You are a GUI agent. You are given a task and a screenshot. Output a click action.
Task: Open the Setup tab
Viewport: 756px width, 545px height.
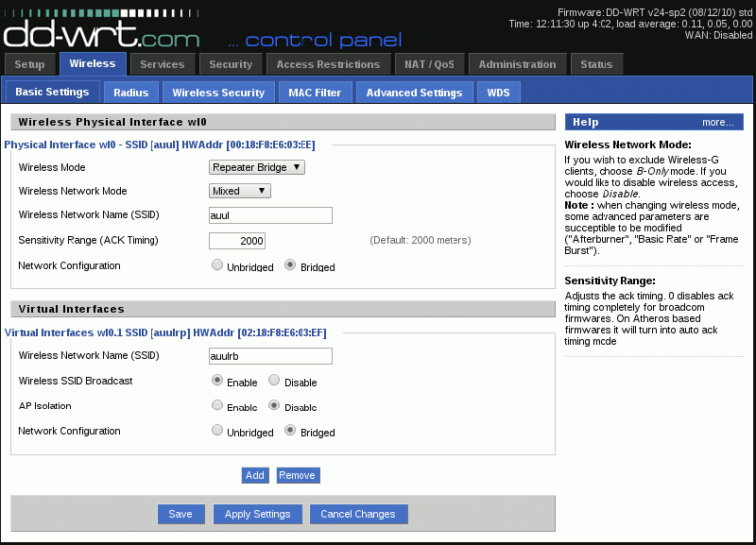pos(29,64)
